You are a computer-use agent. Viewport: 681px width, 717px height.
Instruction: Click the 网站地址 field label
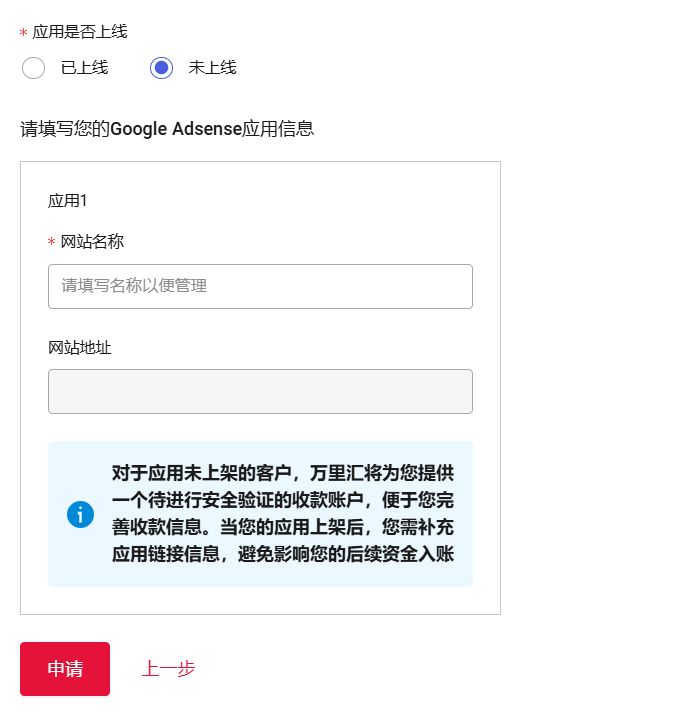point(80,348)
